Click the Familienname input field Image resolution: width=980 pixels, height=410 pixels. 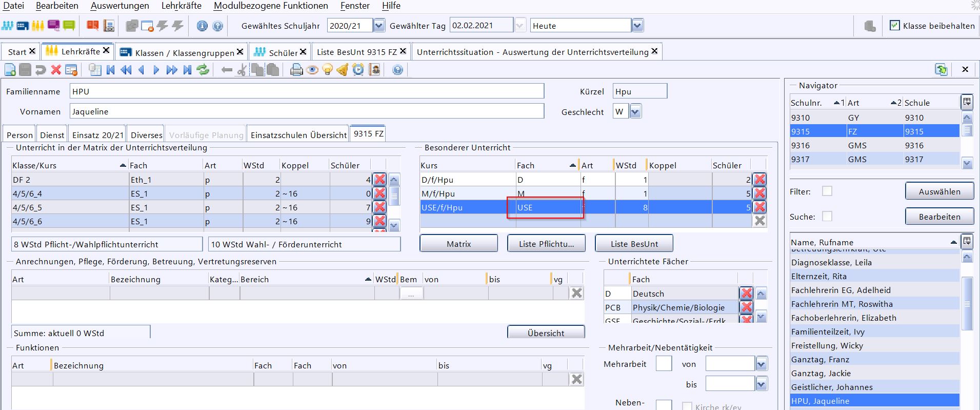click(307, 91)
